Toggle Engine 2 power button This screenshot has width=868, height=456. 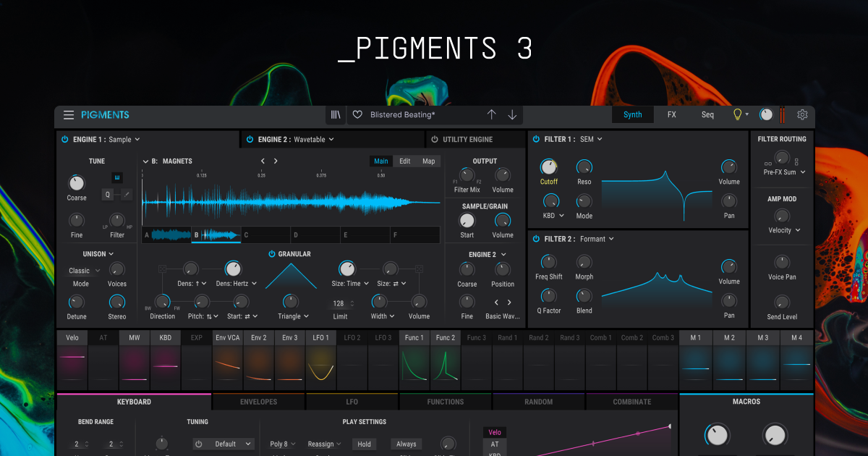click(249, 139)
